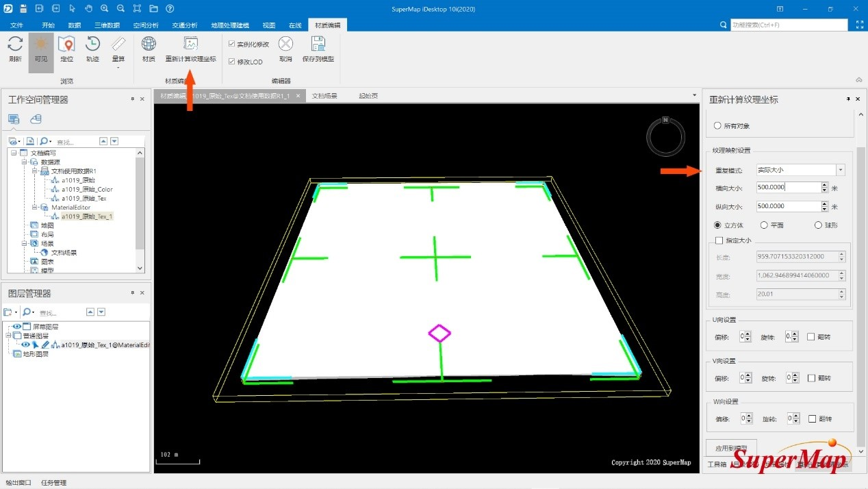The image size is (868, 489).
Task: Click 保存到模型 save icon
Action: (x=318, y=45)
